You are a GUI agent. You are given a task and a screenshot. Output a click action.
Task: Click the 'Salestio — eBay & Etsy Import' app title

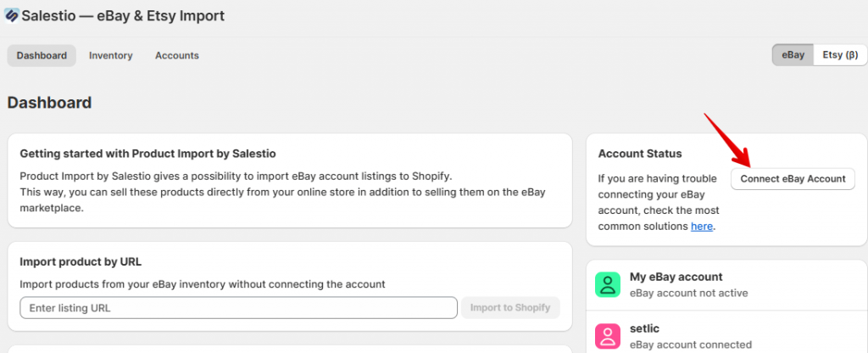[124, 15]
